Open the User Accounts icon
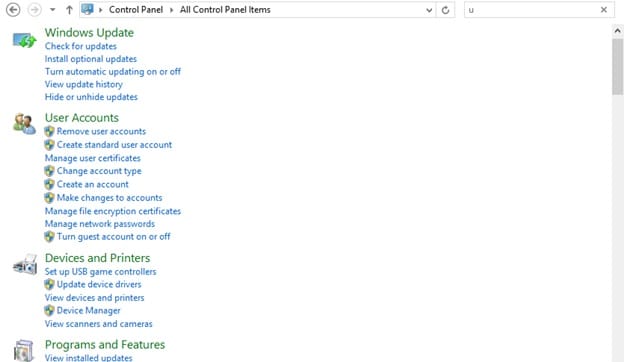Image resolution: width=624 pixels, height=362 pixels. (x=24, y=124)
